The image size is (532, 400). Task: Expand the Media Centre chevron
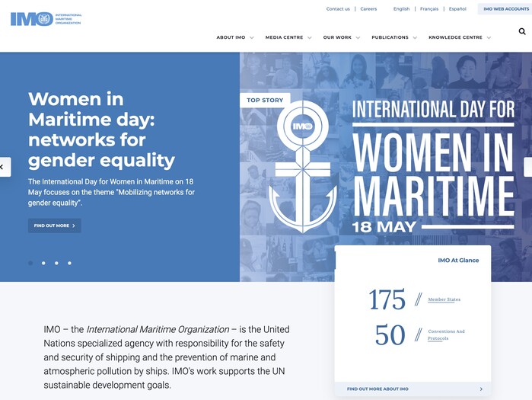310,37
